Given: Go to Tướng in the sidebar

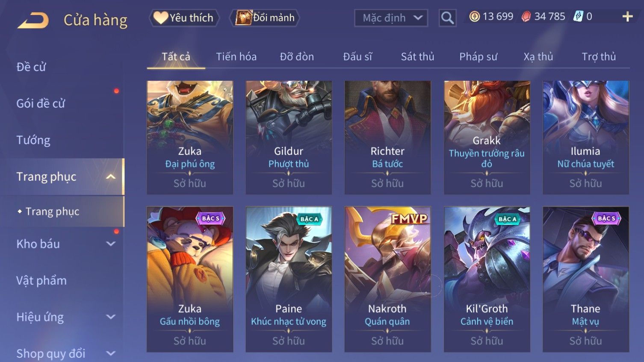Looking at the screenshot, I should coord(33,140).
